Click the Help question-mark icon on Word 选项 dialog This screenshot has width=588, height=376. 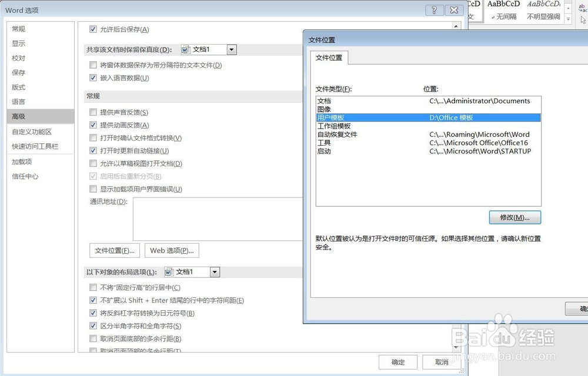pos(434,10)
